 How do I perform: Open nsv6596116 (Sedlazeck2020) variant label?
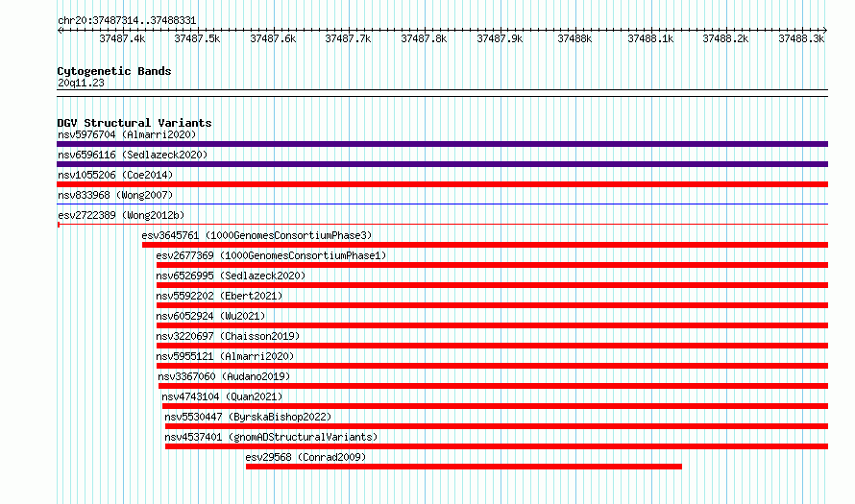(133, 155)
